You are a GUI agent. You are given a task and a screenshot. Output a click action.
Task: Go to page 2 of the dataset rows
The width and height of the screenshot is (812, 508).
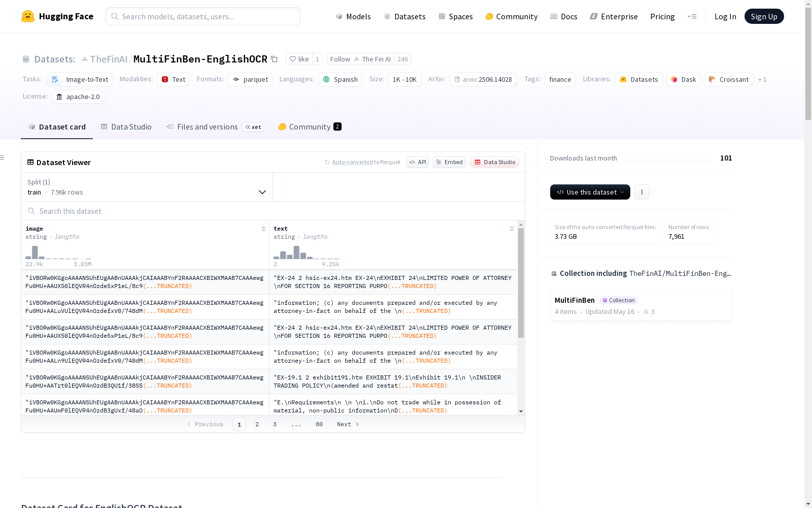(257, 424)
